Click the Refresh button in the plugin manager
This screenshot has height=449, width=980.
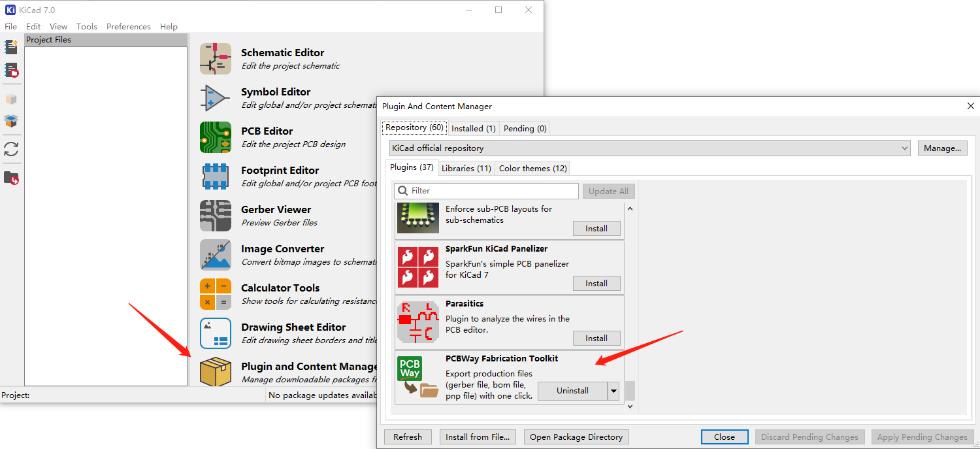408,437
